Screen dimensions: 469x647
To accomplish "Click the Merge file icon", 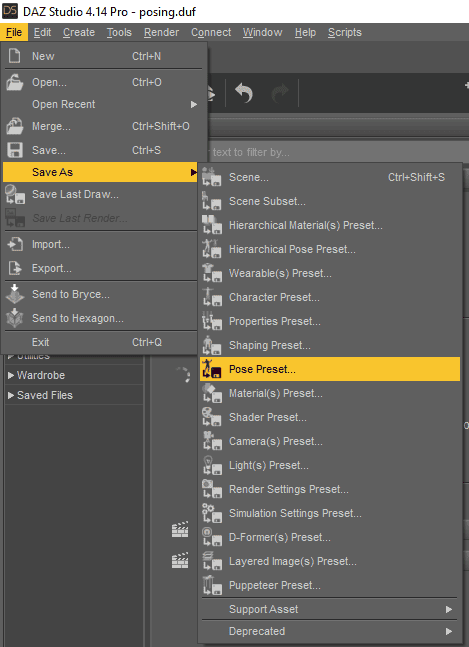I will point(14,126).
